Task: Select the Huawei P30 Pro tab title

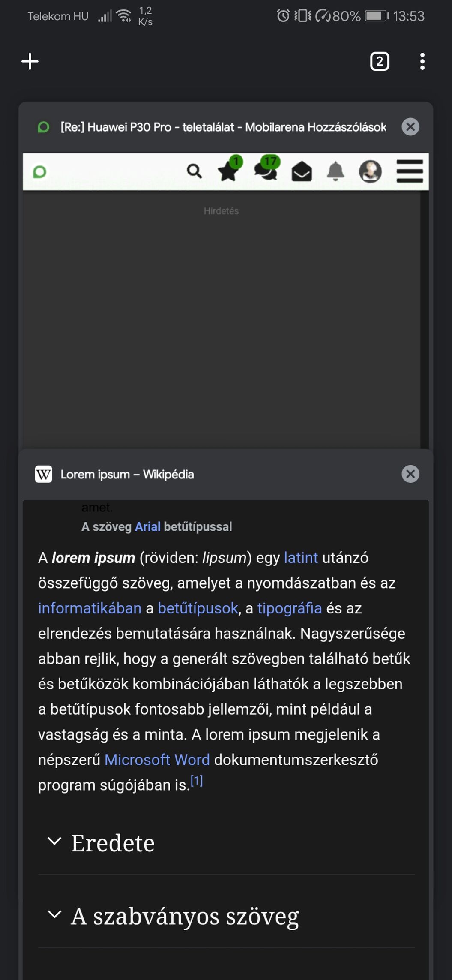Action: tap(223, 127)
